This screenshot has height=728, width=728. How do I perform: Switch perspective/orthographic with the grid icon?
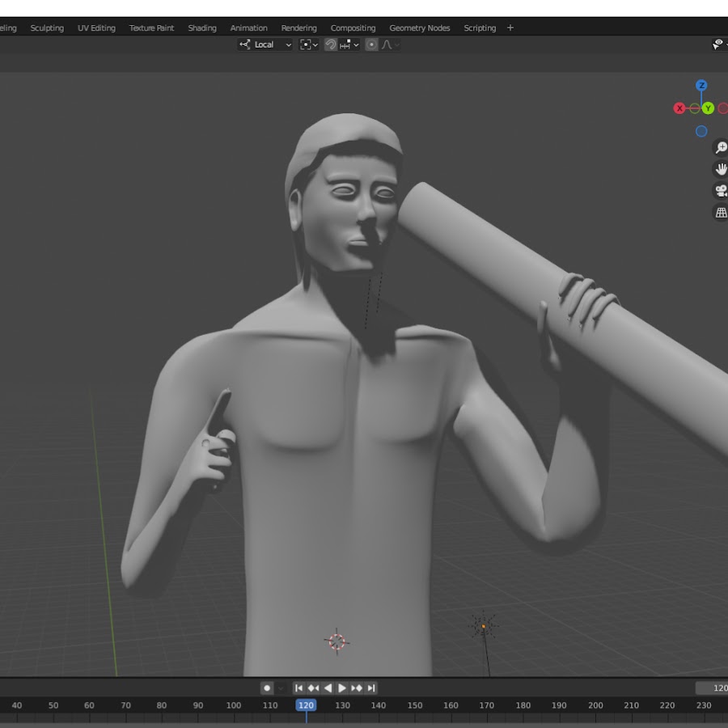point(720,213)
